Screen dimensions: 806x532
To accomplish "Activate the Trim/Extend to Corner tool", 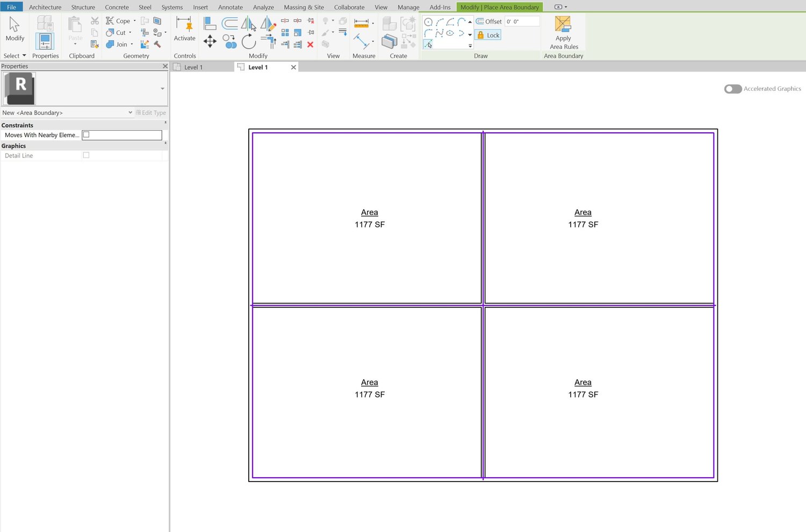I will tap(268, 41).
